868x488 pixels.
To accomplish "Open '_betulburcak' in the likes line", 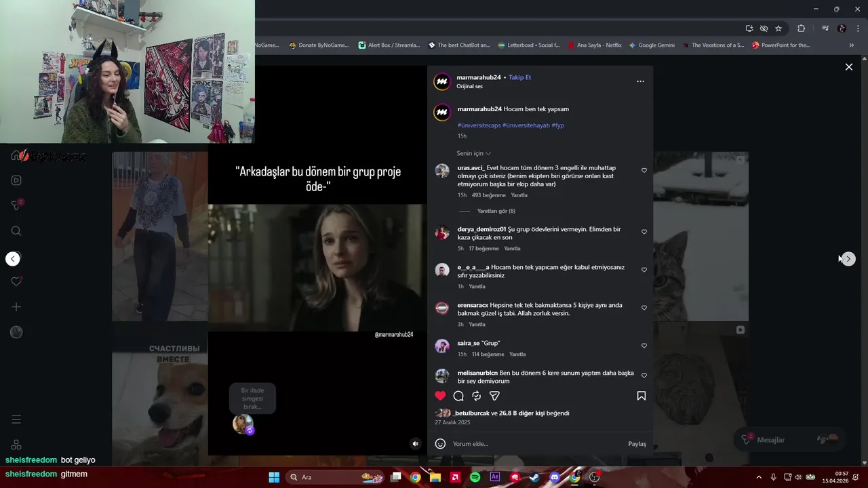I will (x=471, y=413).
